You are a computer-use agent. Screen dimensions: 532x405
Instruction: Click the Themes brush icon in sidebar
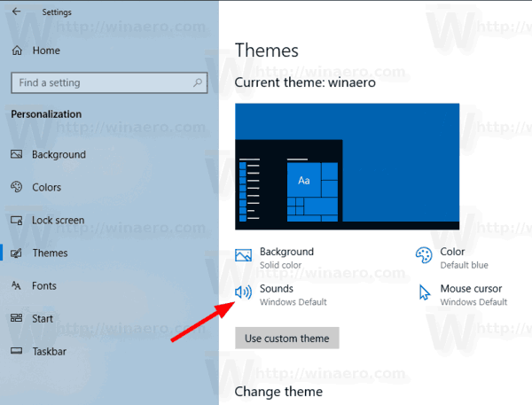tap(16, 253)
